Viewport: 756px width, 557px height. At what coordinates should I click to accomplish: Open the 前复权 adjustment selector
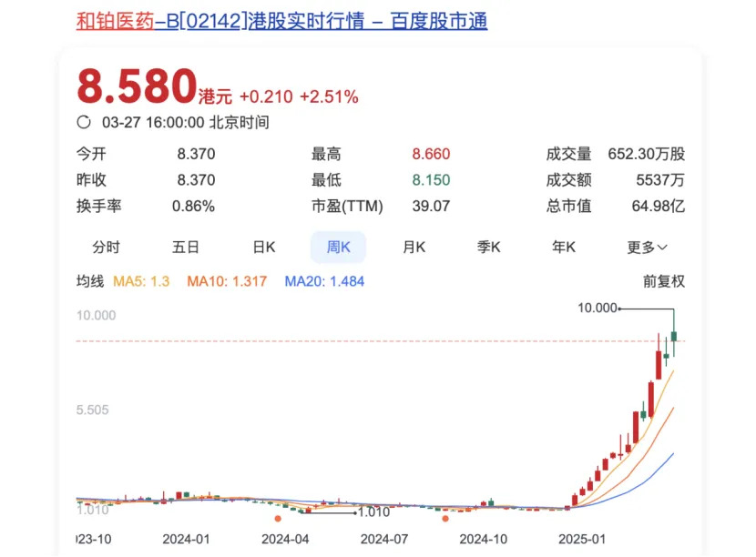[663, 281]
